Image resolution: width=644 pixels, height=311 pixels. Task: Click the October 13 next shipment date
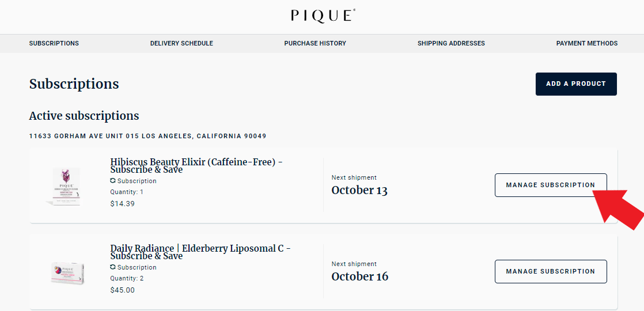(359, 191)
